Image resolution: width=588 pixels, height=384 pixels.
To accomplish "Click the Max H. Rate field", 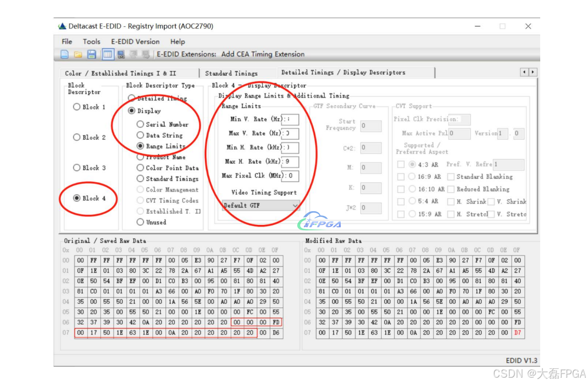I will (290, 161).
